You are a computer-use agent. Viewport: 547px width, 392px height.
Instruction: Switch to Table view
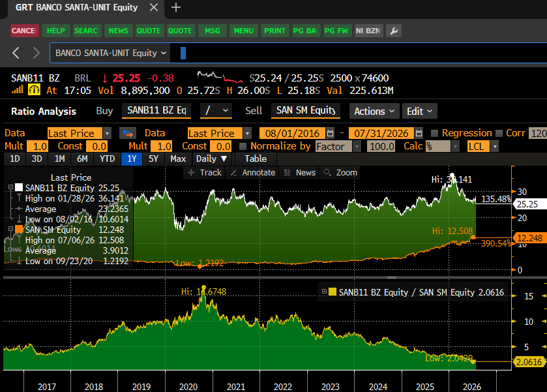256,159
